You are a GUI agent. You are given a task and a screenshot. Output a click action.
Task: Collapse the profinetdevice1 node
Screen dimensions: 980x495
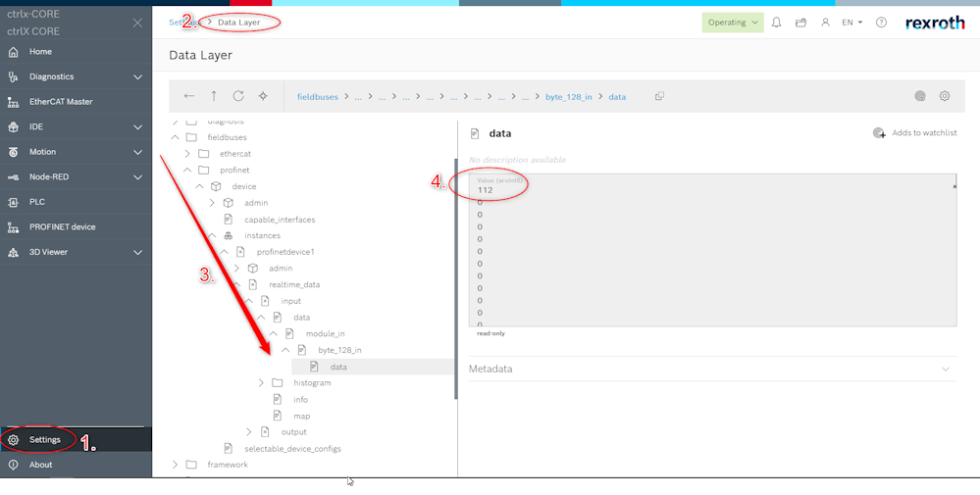click(224, 252)
